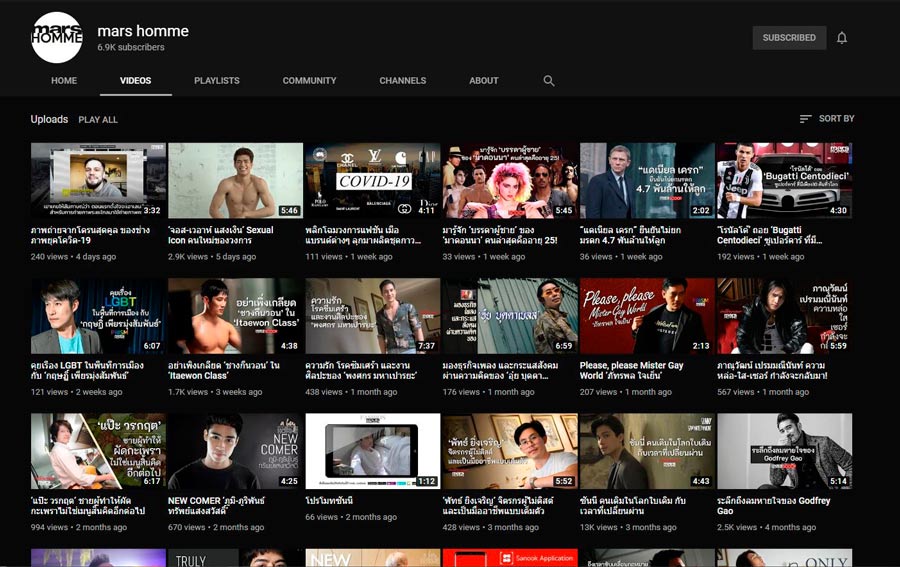Click Play All uploads
Image resolution: width=900 pixels, height=567 pixels.
click(98, 119)
